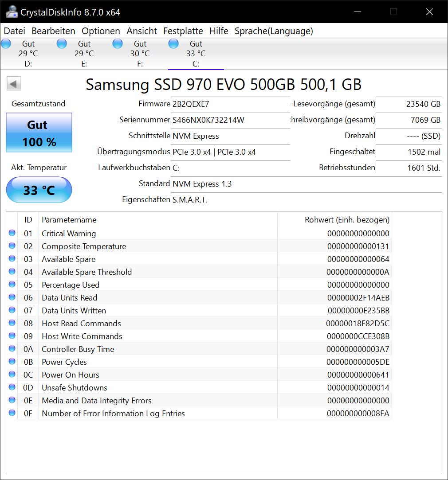448x480 pixels.
Task: Click status orb for Critical Warning
Action: click(x=12, y=233)
